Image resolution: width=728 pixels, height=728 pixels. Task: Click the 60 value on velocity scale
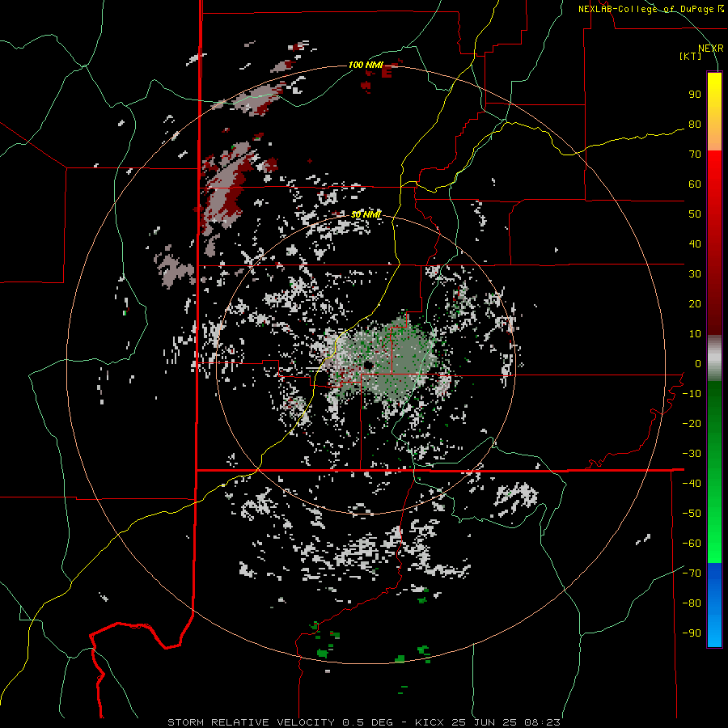[x=695, y=184]
